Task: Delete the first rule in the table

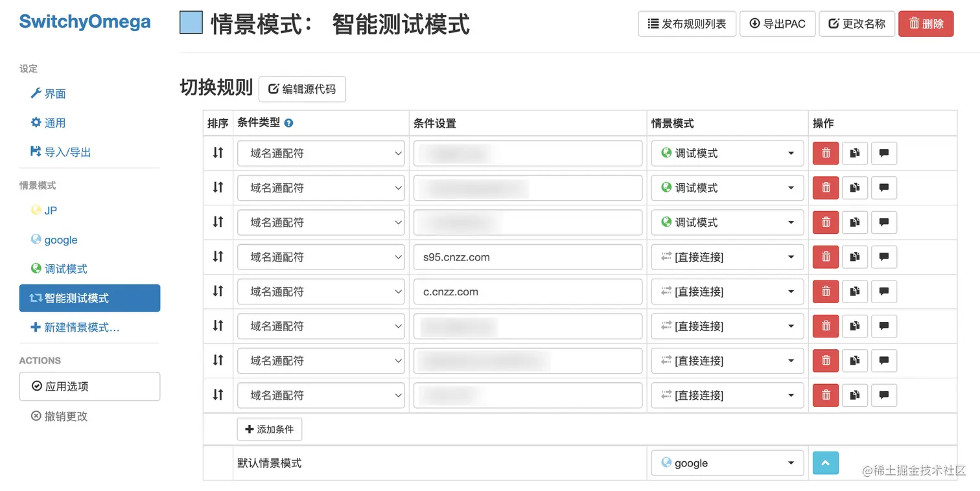Action: coord(826,154)
